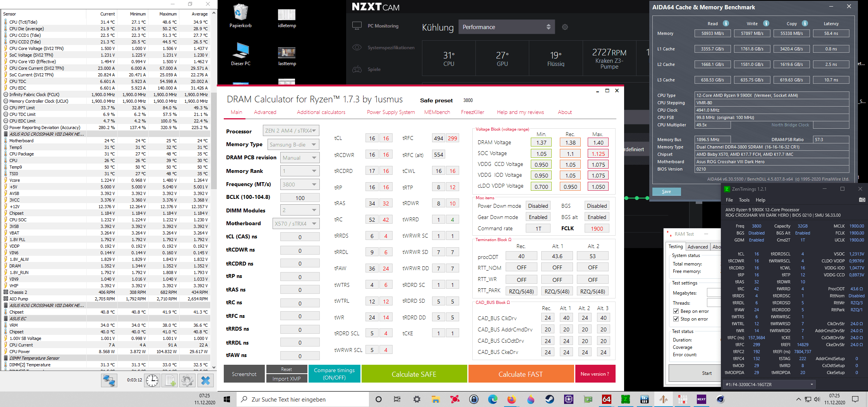Image resolution: width=868 pixels, height=407 pixels.
Task: Open NZXT CAM Performance cooling dropdown
Action: [507, 27]
